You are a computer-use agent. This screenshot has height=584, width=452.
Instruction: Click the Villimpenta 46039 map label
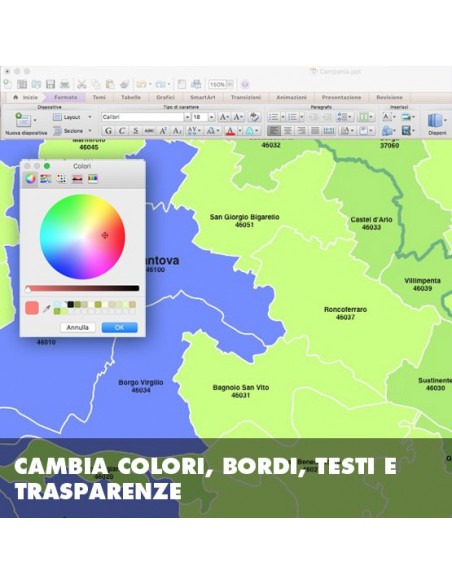click(x=422, y=285)
